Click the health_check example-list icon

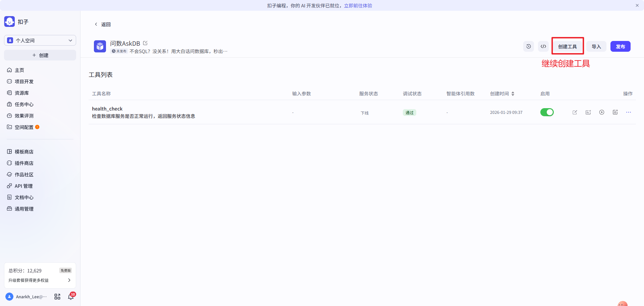click(588, 112)
